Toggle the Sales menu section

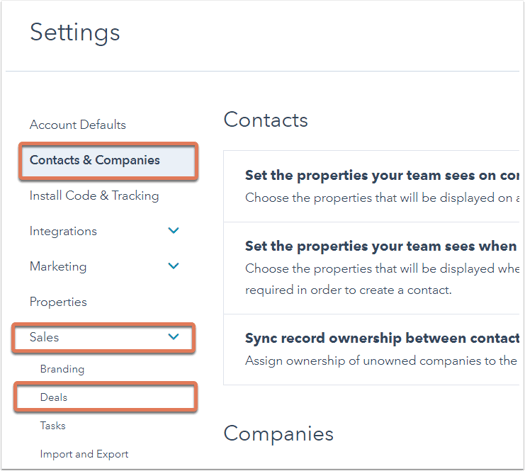103,337
